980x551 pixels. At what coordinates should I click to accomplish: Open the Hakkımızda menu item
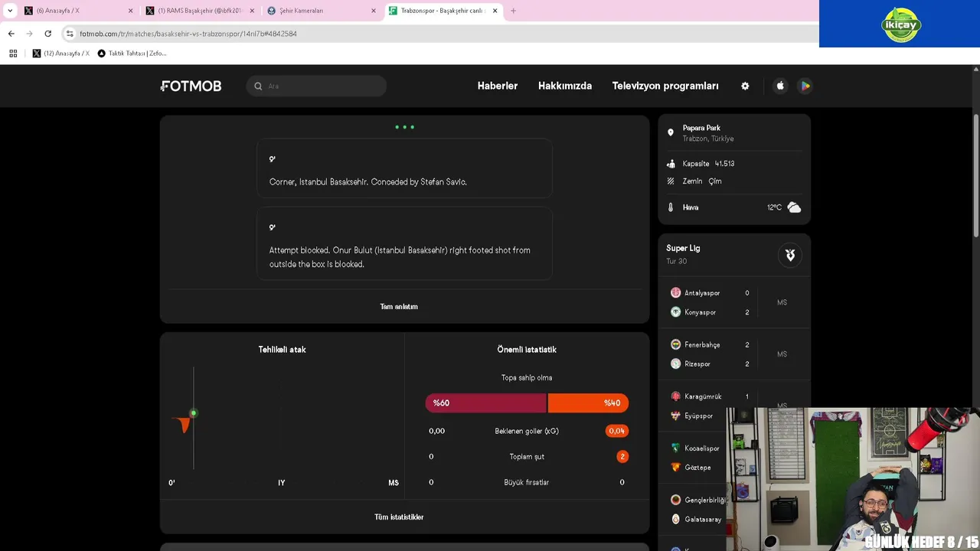click(565, 86)
